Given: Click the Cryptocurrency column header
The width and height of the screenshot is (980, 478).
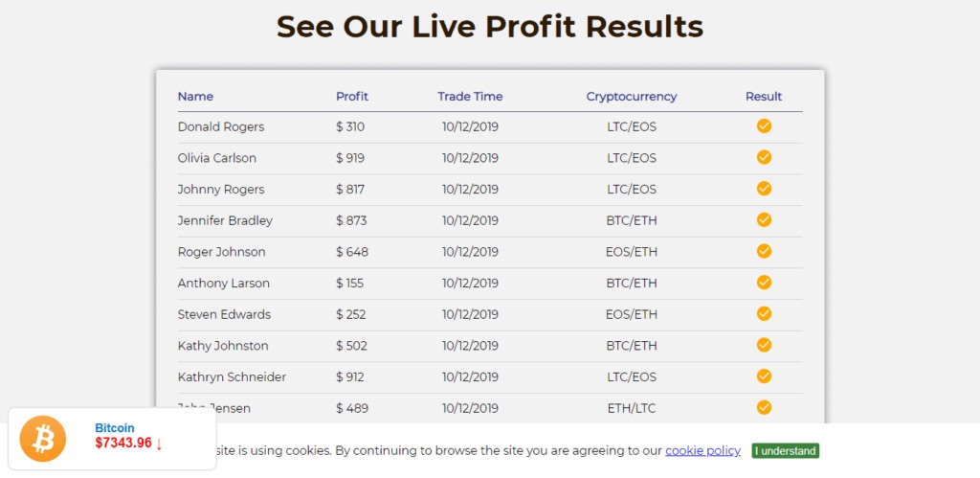Looking at the screenshot, I should coord(632,97).
